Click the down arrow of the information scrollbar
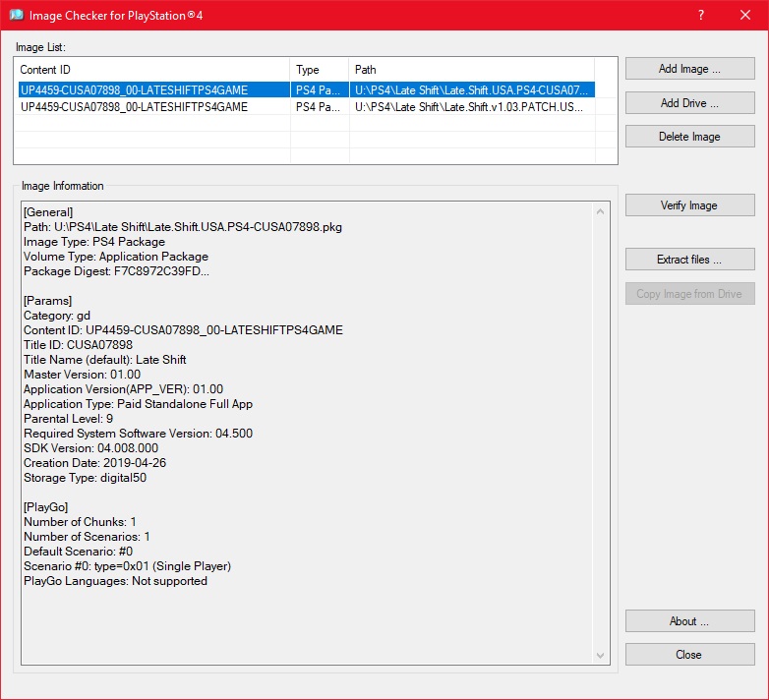Screen dimensions: 769x700 click(x=600, y=656)
